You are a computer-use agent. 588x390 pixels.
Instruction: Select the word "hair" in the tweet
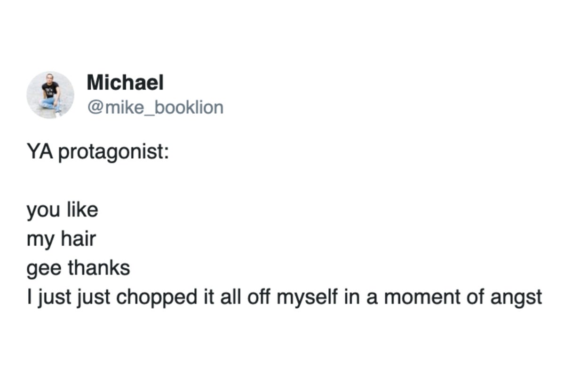click(x=79, y=239)
